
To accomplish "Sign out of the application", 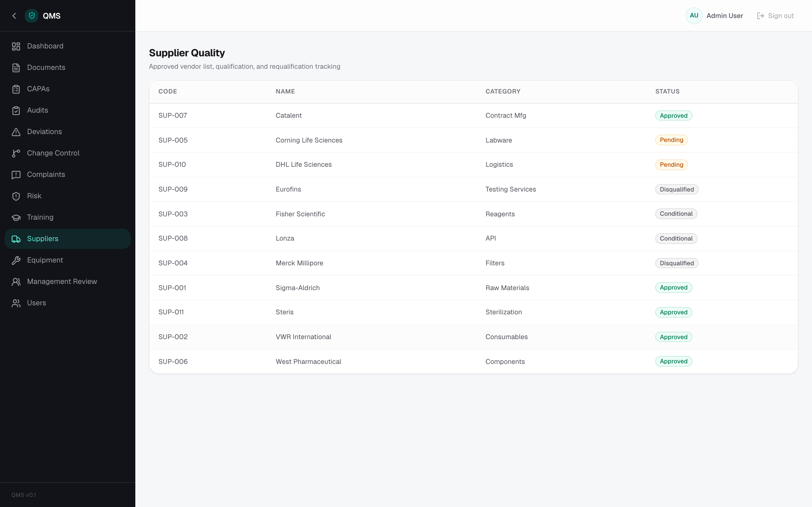I will point(775,16).
